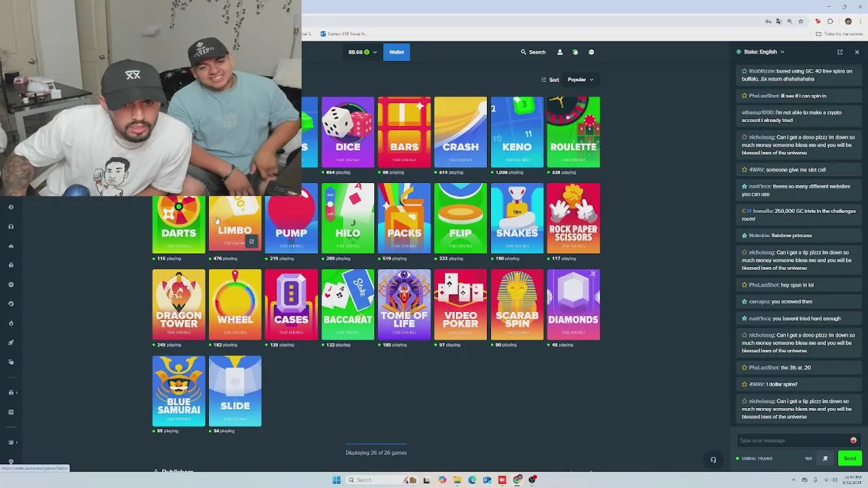Open Outlook from the taskbar

pos(487,480)
